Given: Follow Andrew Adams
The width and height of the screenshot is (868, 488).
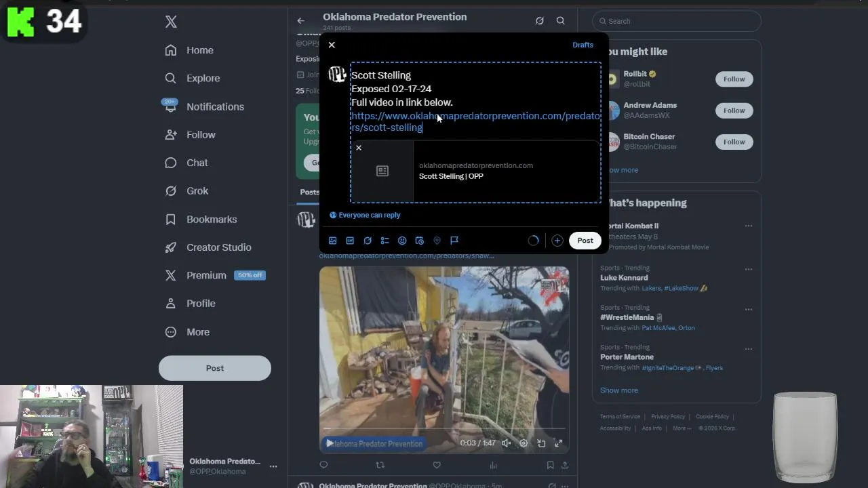Looking at the screenshot, I should pyautogui.click(x=734, y=110).
